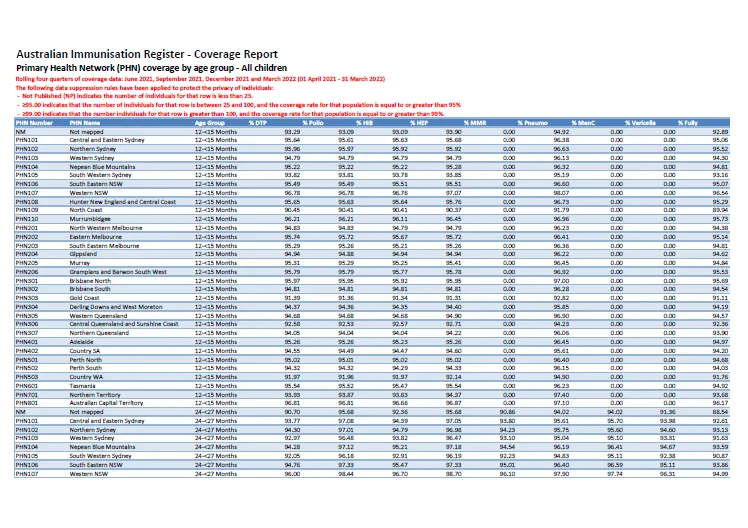748x528 pixels.
Task: Click the 'PHN303' number cell
Action: coord(27,298)
